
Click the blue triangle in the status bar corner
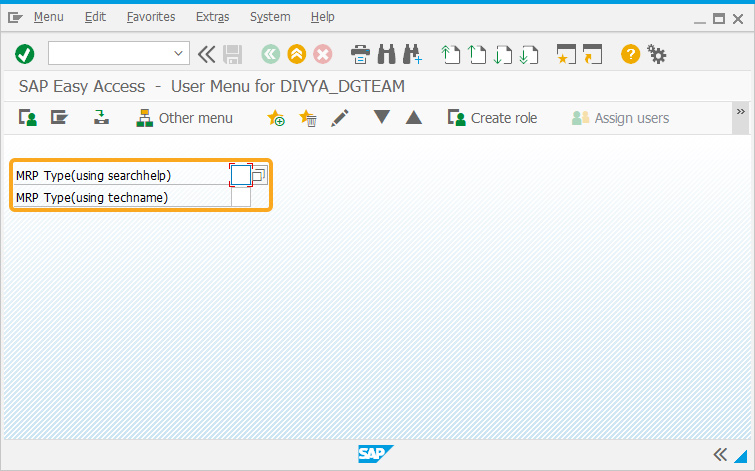point(741,456)
